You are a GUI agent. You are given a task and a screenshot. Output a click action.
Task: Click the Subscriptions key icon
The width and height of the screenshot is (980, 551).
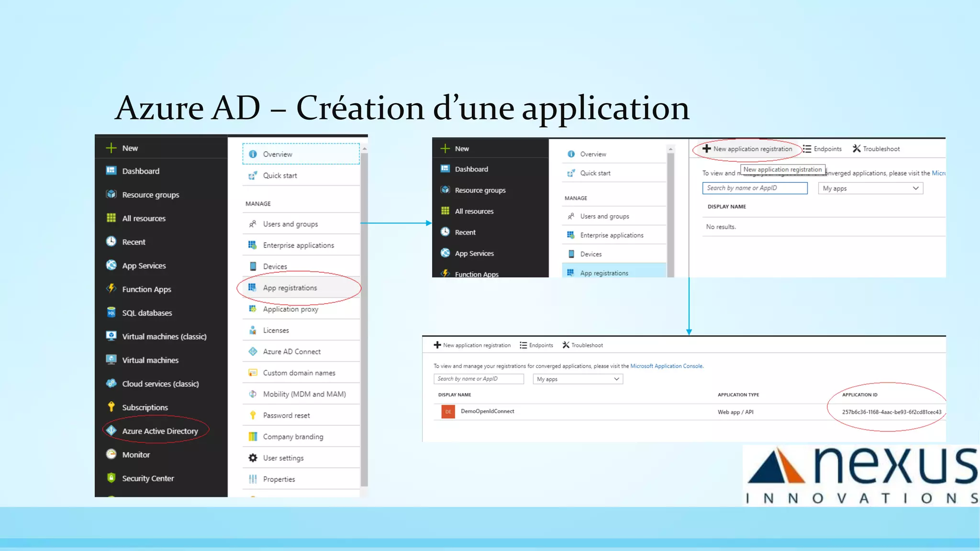111,407
